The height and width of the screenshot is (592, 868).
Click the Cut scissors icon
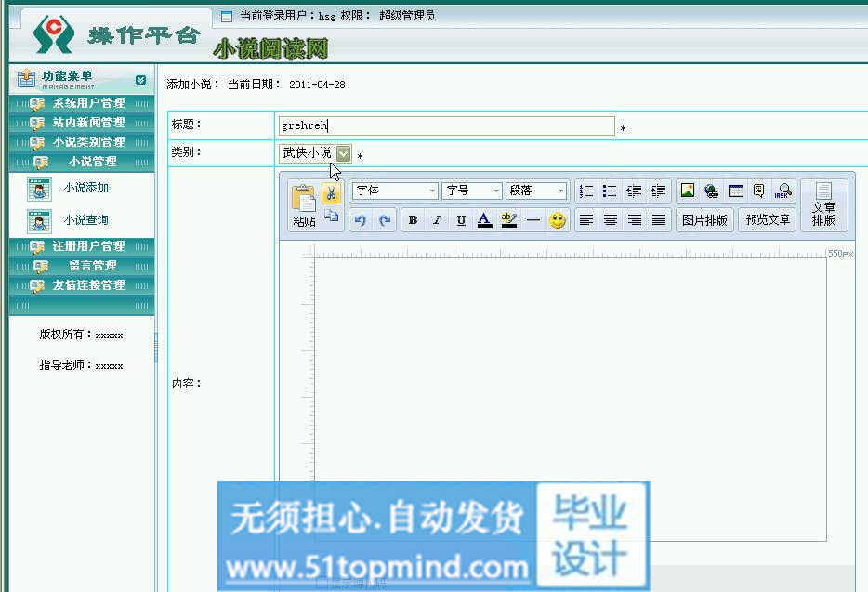pos(331,194)
